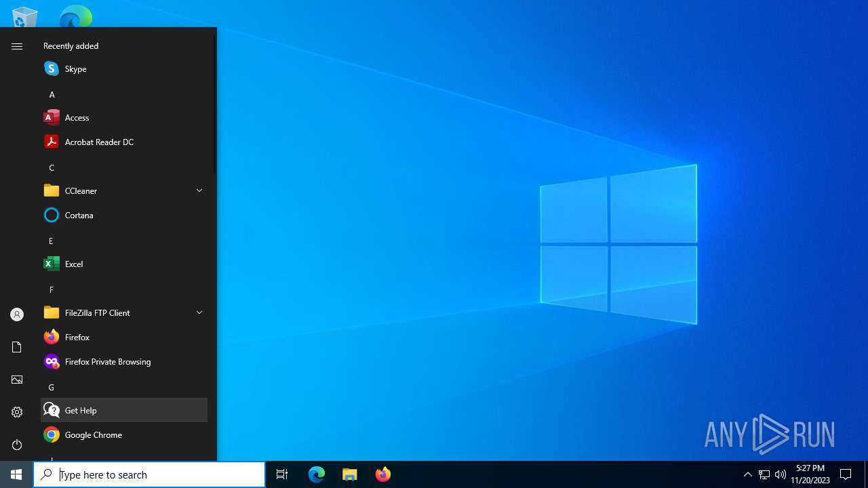Open Settings gear in Start sidebar

coord(17,412)
